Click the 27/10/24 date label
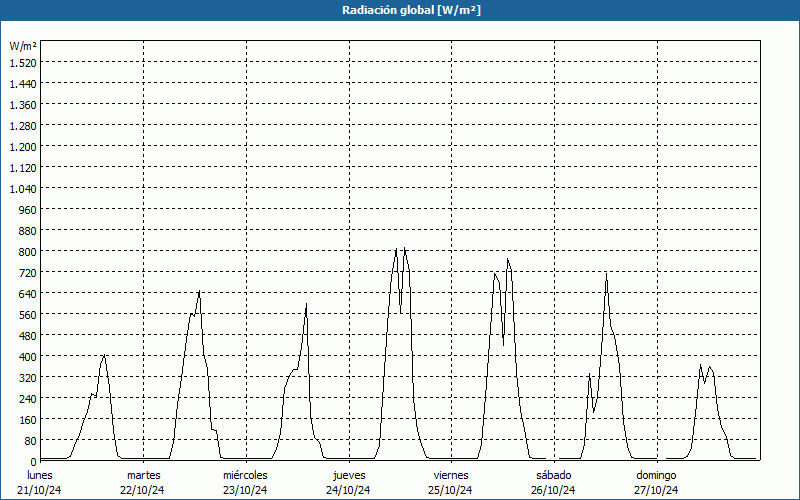800x500 pixels. tap(656, 490)
